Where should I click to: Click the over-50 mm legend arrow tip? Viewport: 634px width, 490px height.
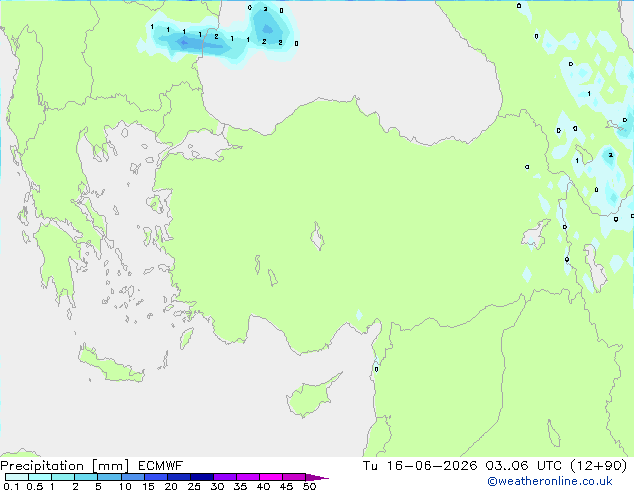click(317, 477)
